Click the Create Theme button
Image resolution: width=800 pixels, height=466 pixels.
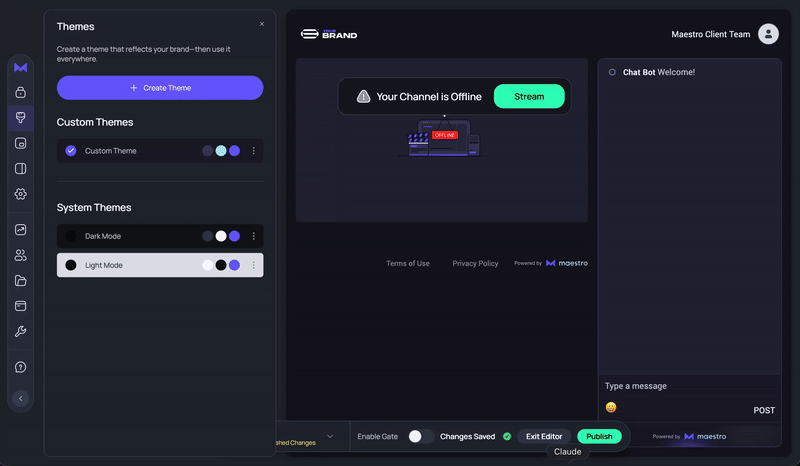coord(160,88)
